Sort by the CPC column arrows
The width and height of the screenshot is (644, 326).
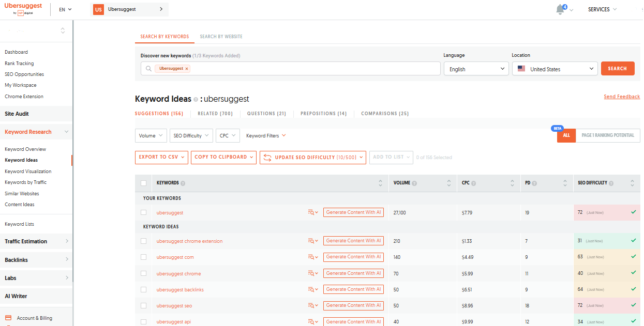[512, 183]
